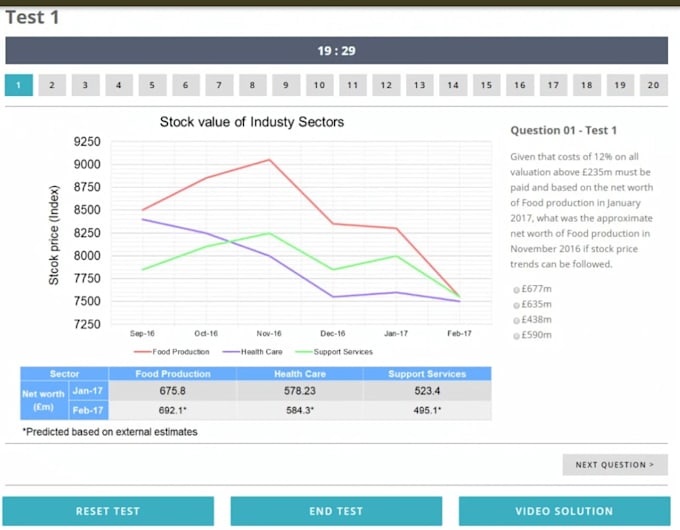Image resolution: width=680 pixels, height=530 pixels.
Task: Click the Jan-17 row label
Action: (x=88, y=391)
